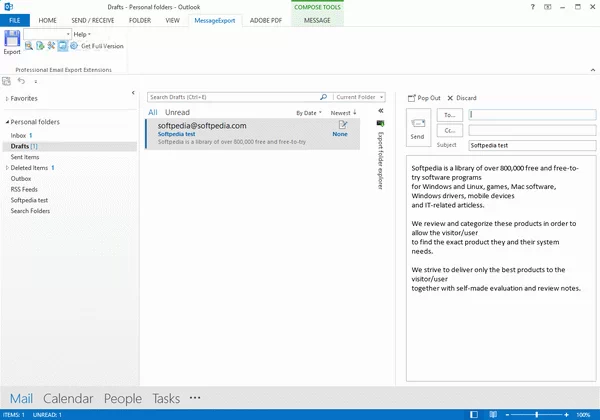Screen dimensions: 600x420
Task: Toggle the Newest sort order
Action: 343,113
